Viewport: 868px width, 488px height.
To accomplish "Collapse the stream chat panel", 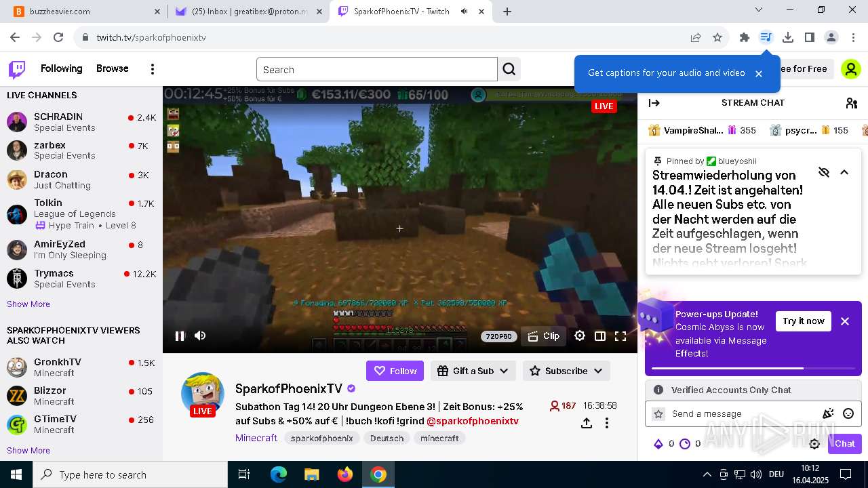I will pos(654,103).
